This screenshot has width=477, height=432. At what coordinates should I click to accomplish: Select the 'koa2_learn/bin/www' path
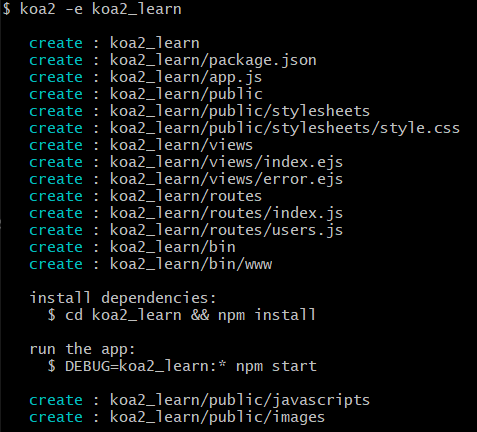pyautogui.click(x=191, y=264)
